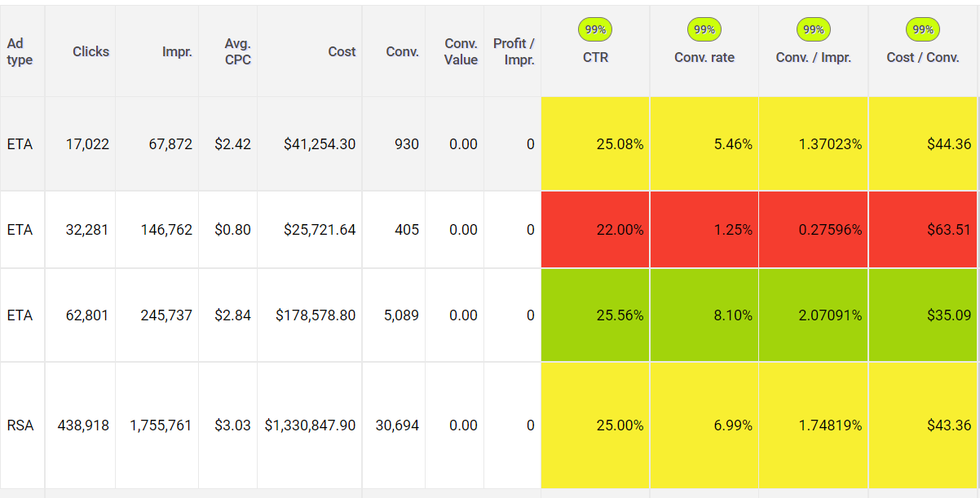The width and height of the screenshot is (980, 498).
Task: Sort by the Impr. column header
Action: click(x=177, y=51)
